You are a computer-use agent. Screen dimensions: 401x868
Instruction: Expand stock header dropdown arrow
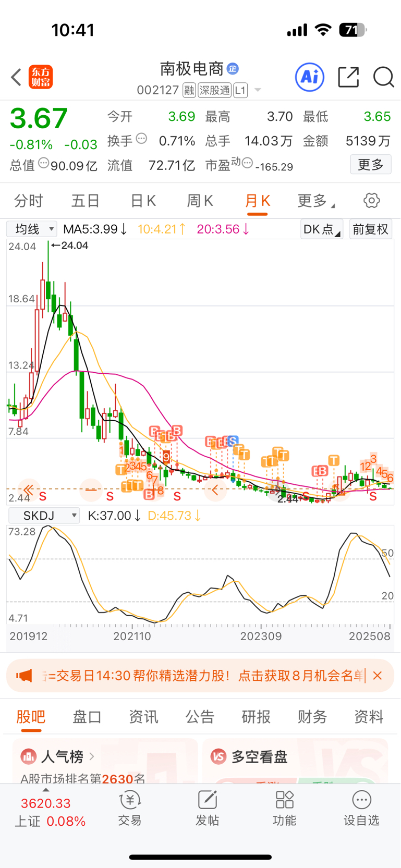[x=258, y=91]
